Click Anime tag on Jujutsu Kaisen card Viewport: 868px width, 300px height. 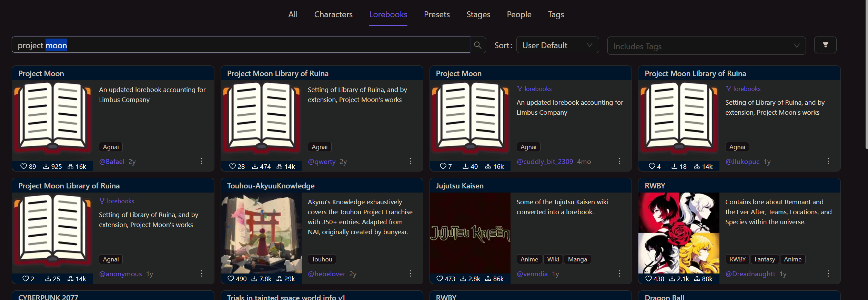coord(529,259)
